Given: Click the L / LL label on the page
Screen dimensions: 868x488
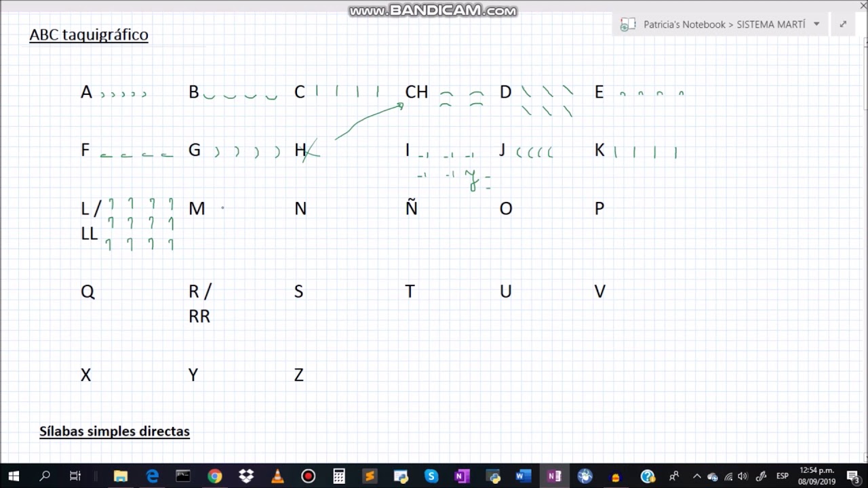Looking at the screenshot, I should [x=90, y=221].
